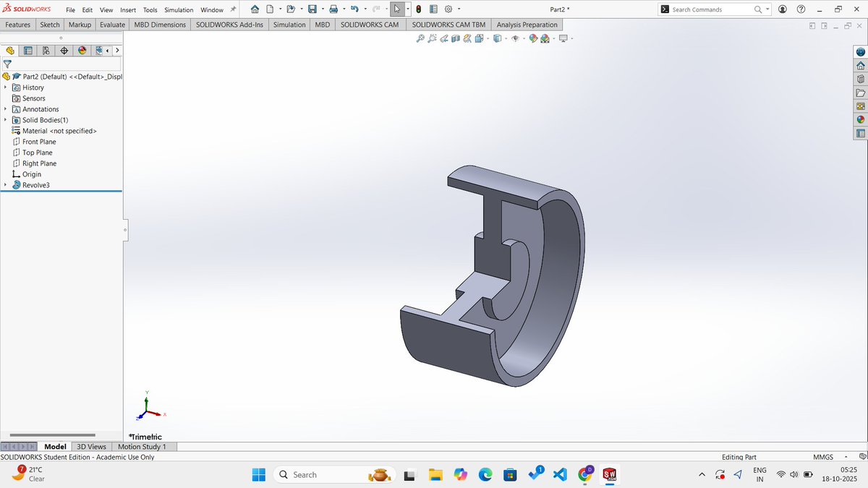The width and height of the screenshot is (868, 488).
Task: Click the View Settings monitor icon
Action: [x=563, y=38]
